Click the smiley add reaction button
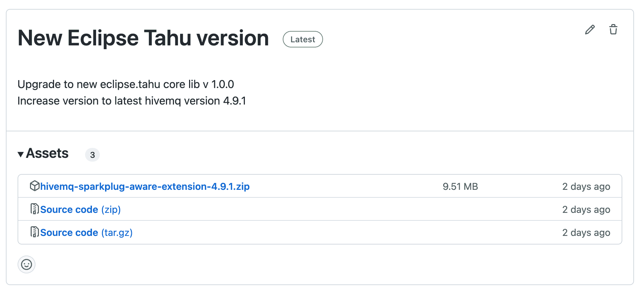Viewport: 644px width, 293px height. point(27,264)
